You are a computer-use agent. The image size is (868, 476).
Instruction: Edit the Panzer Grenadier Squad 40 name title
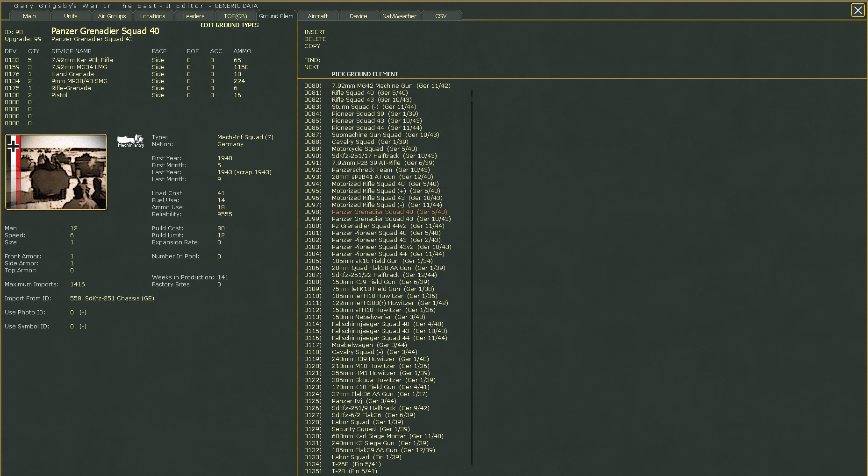point(105,31)
